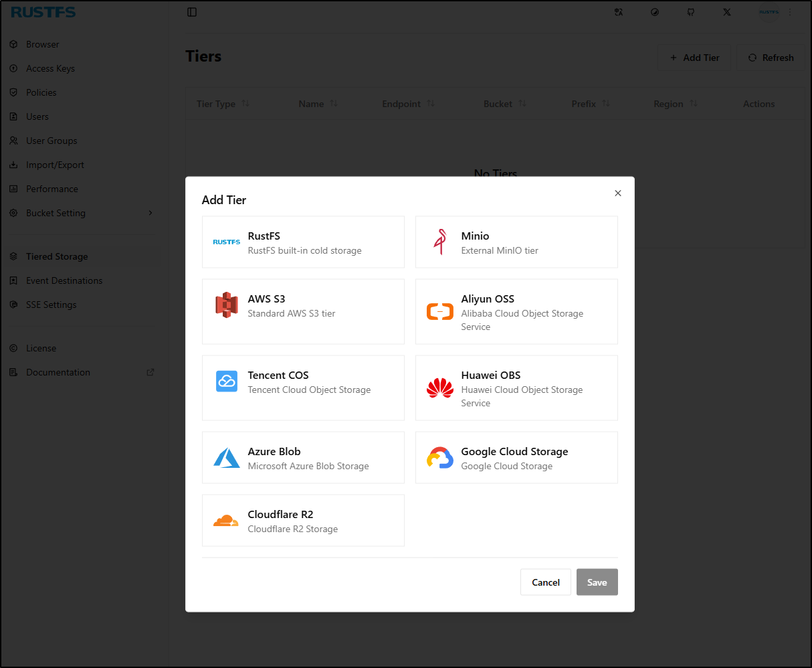Select the RustFS tier logo icon
Image resolution: width=812 pixels, height=668 pixels.
click(x=226, y=242)
